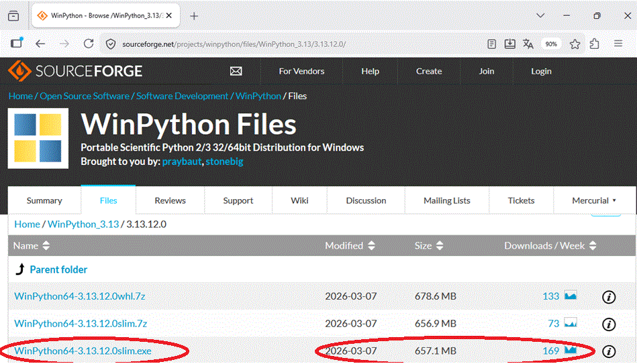Click the Join link
Screen dimensions: 637x364
pos(486,71)
